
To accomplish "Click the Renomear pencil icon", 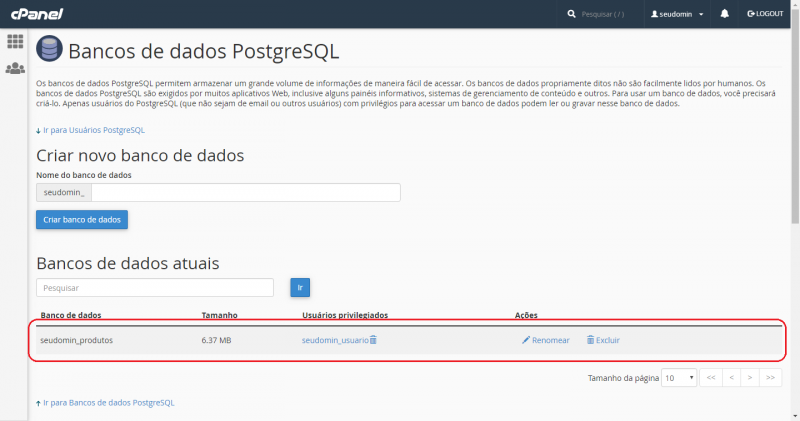I will click(x=526, y=340).
